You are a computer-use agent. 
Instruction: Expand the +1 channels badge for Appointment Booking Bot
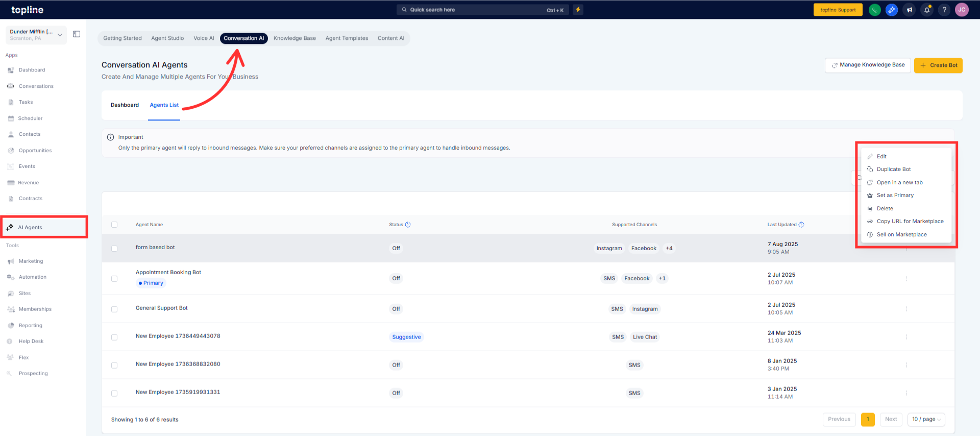pos(662,279)
